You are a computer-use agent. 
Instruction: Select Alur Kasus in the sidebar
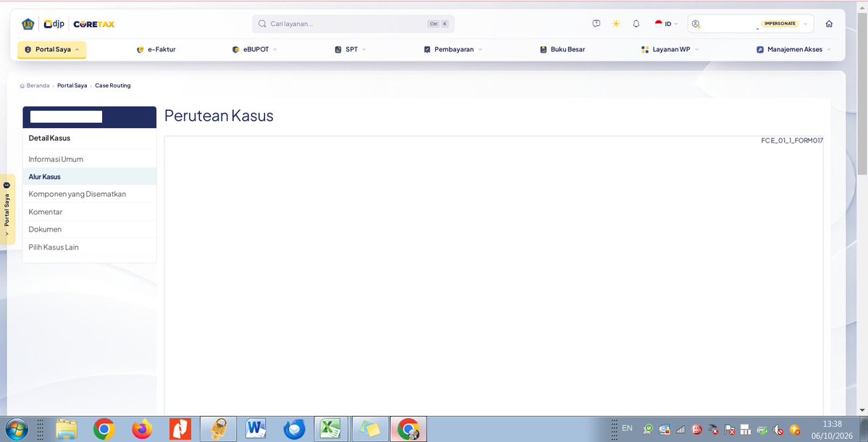pos(90,177)
